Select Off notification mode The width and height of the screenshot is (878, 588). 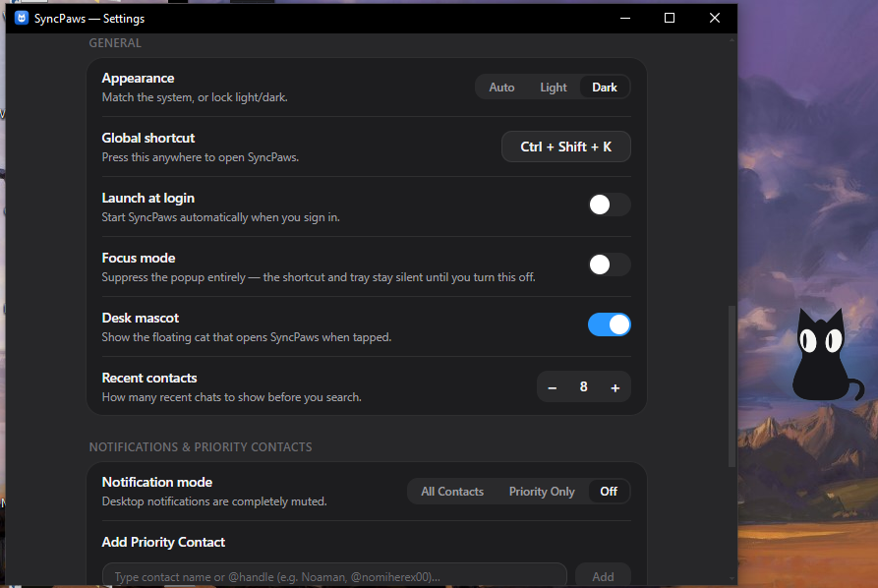click(609, 492)
